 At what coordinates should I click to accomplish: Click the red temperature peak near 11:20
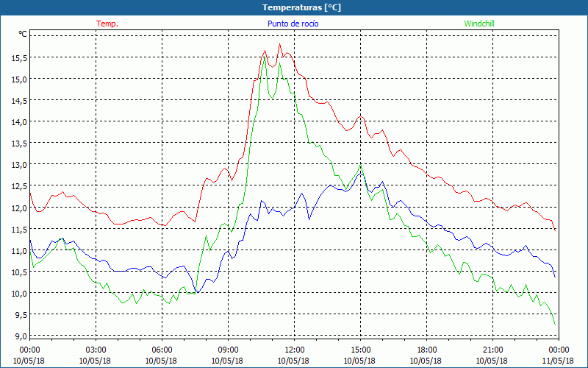coord(279,44)
